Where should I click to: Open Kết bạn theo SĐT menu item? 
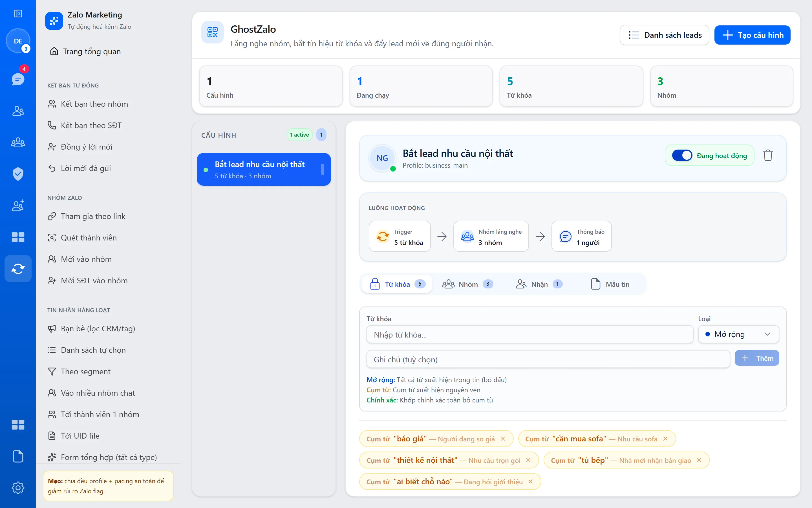click(84, 125)
